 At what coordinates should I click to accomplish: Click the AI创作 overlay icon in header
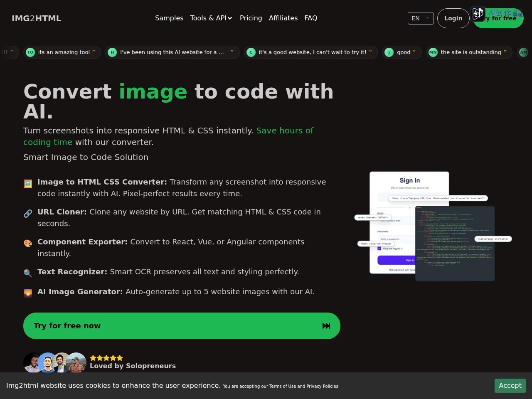coord(478,14)
